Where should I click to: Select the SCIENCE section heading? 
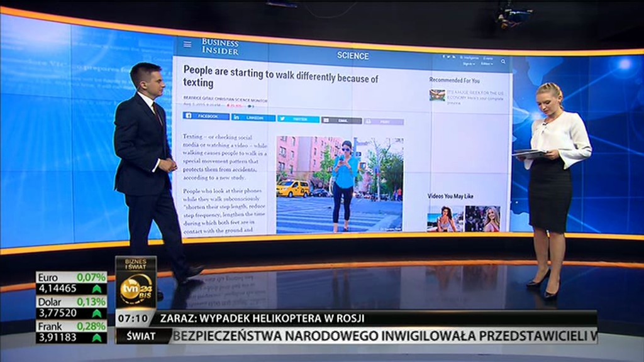(x=353, y=56)
